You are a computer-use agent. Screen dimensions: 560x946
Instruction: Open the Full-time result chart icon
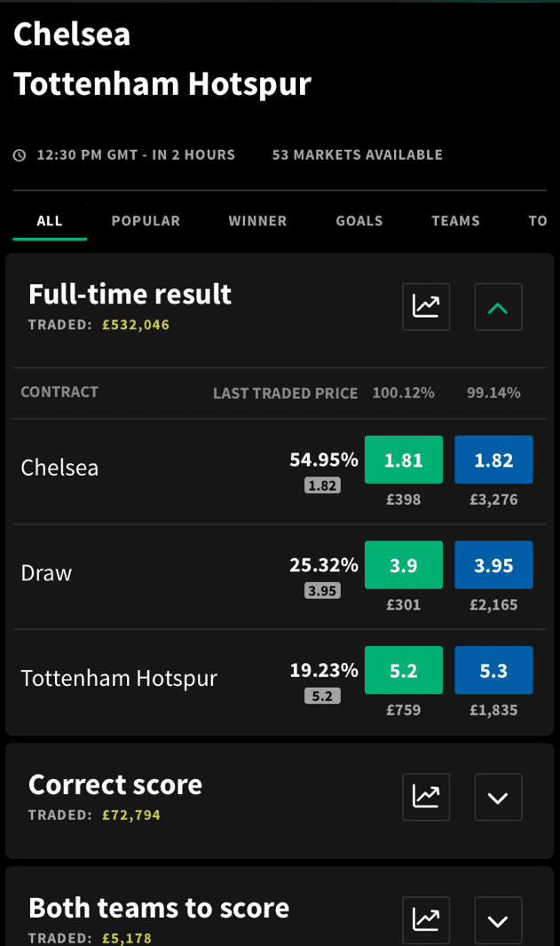click(426, 307)
